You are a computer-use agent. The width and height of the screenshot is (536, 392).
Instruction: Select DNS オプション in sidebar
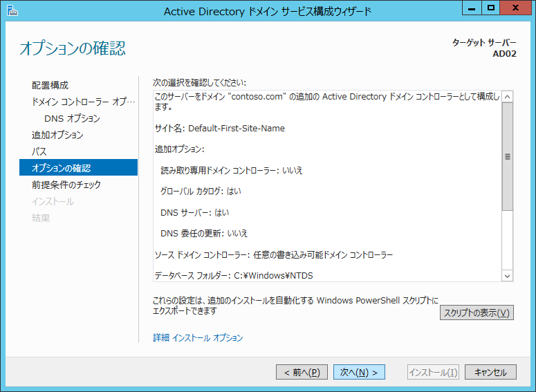72,118
